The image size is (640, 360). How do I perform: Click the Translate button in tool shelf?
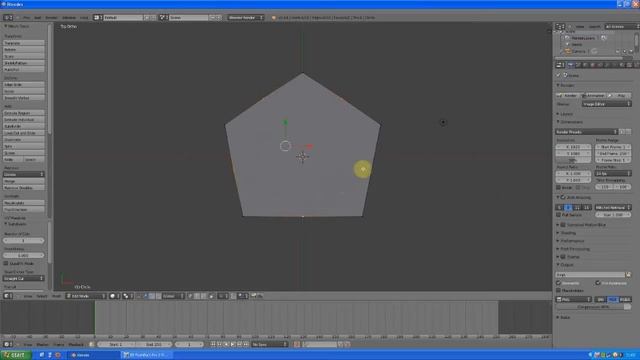[x=24, y=43]
